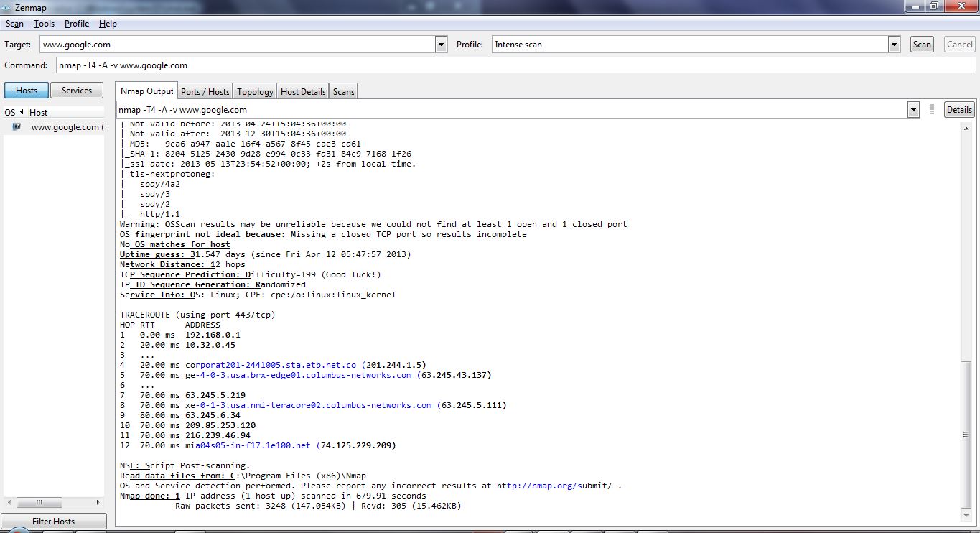Click the OS icon for www.google.com
Image resolution: width=980 pixels, height=533 pixels.
(x=17, y=127)
